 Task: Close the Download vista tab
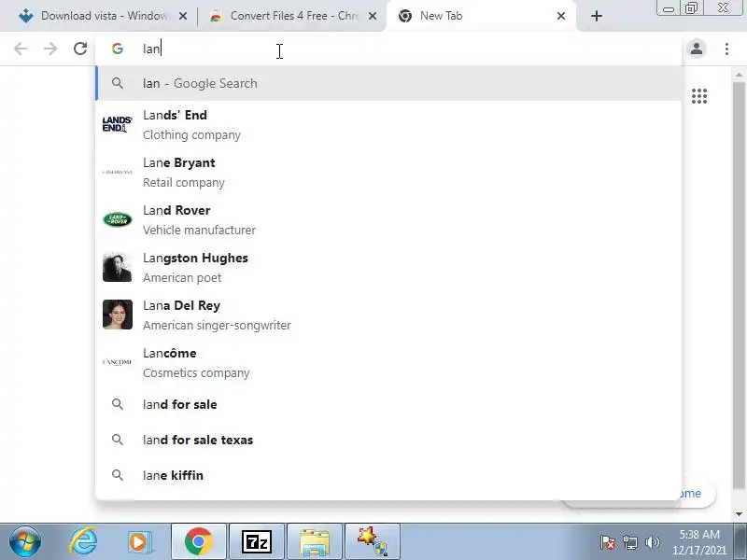coord(183,16)
